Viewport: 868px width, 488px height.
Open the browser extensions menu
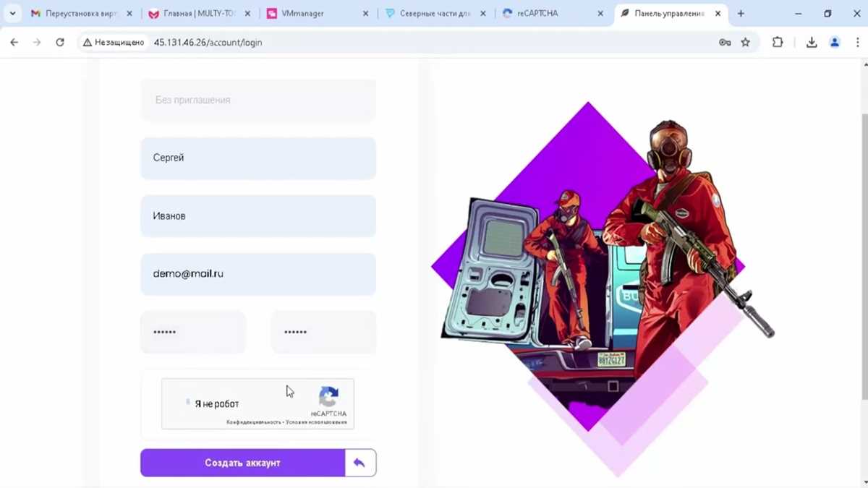[x=778, y=43]
